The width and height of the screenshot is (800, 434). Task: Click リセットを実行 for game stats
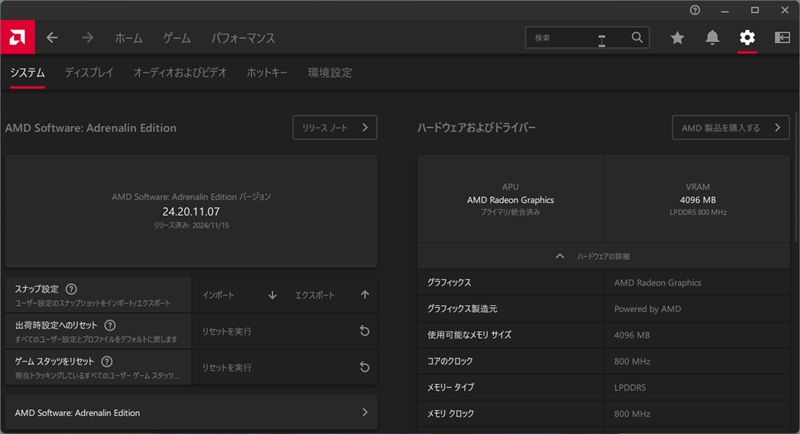click(227, 368)
